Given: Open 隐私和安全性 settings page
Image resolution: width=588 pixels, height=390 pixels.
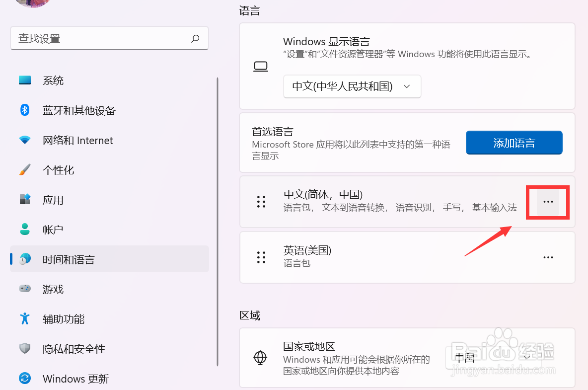Looking at the screenshot, I should coord(109,349).
